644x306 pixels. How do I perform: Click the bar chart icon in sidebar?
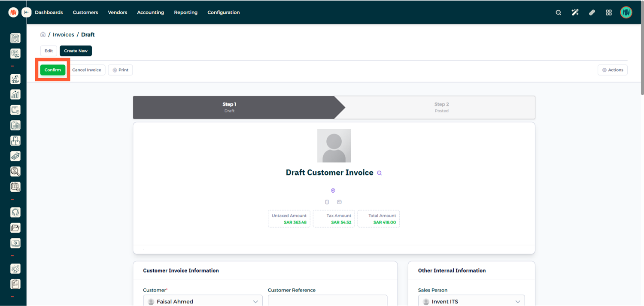15,94
